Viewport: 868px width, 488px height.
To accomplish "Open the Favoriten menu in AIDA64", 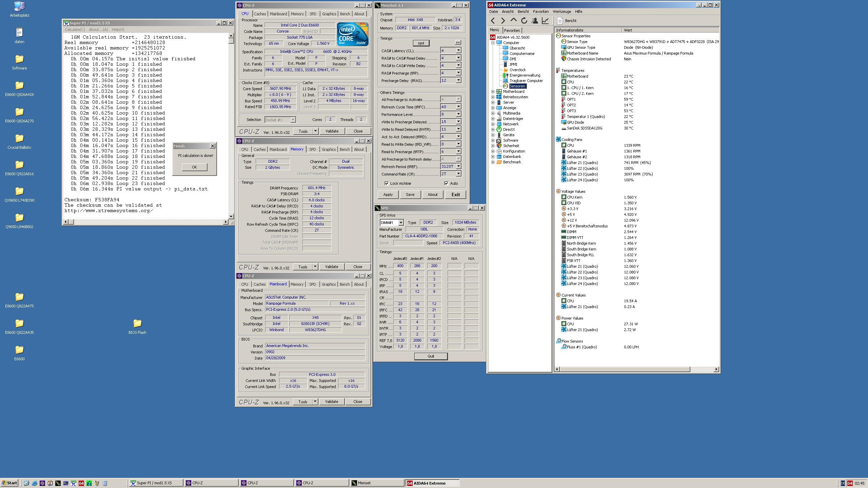I will 541,12.
